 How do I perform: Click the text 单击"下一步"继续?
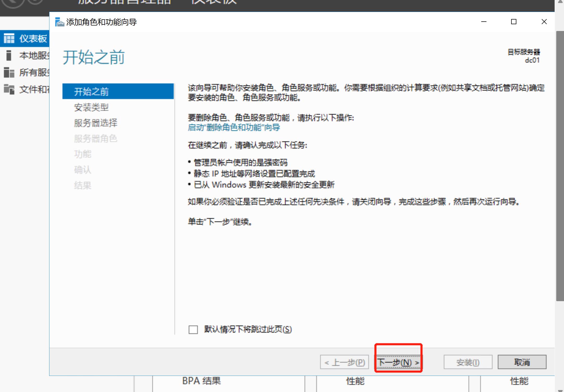[220, 222]
